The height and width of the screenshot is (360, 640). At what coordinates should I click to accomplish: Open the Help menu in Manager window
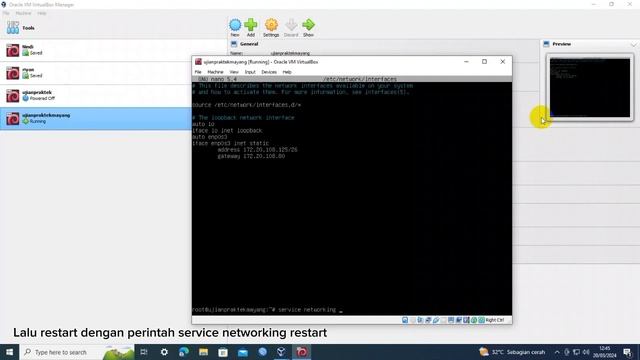click(42, 13)
